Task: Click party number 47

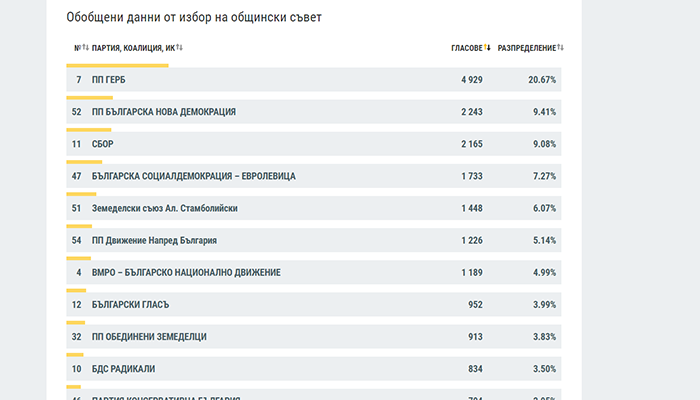Action: (77, 176)
